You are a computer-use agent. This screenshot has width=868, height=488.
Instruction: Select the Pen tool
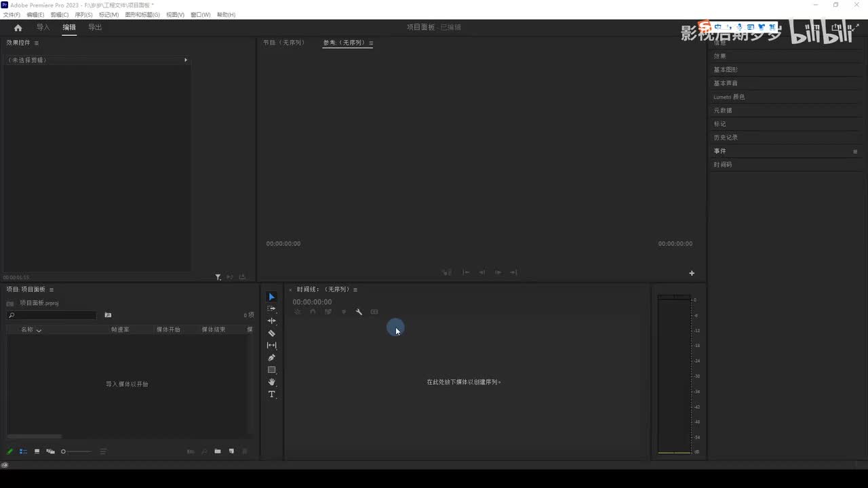(x=271, y=358)
